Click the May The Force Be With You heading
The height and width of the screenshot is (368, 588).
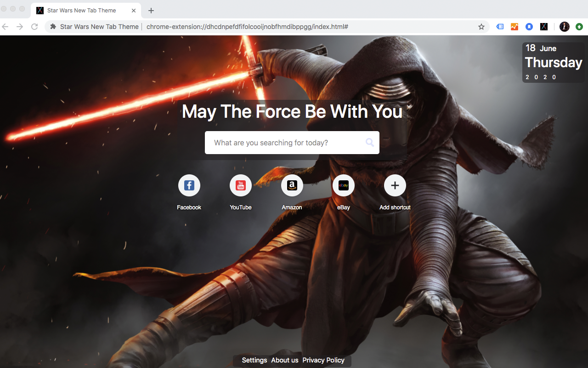tap(292, 111)
